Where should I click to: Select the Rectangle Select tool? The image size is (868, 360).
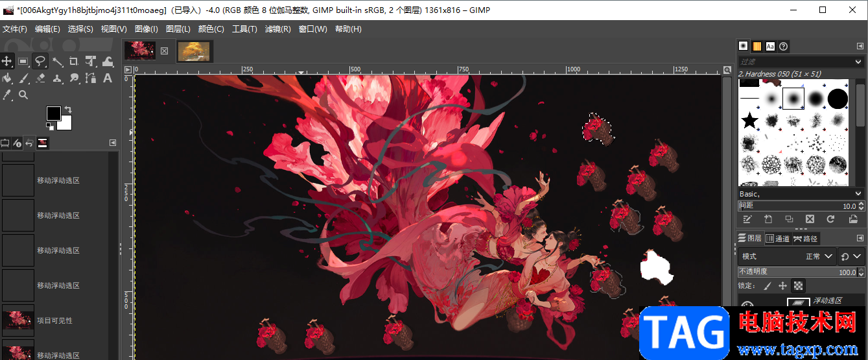pyautogui.click(x=23, y=61)
